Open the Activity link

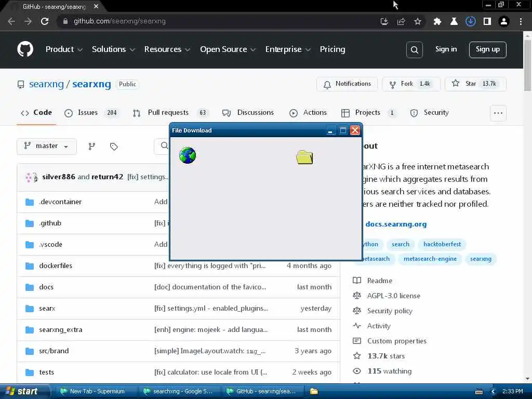pos(379,326)
